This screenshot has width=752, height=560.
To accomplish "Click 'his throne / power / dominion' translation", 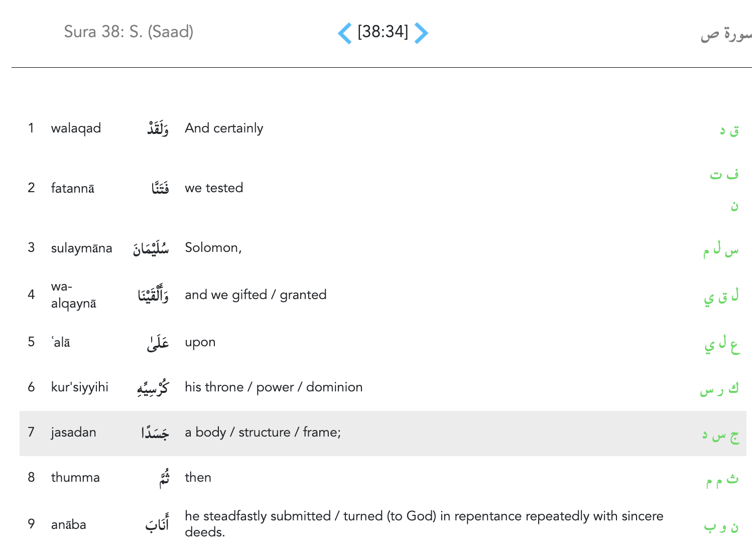I will click(274, 387).
